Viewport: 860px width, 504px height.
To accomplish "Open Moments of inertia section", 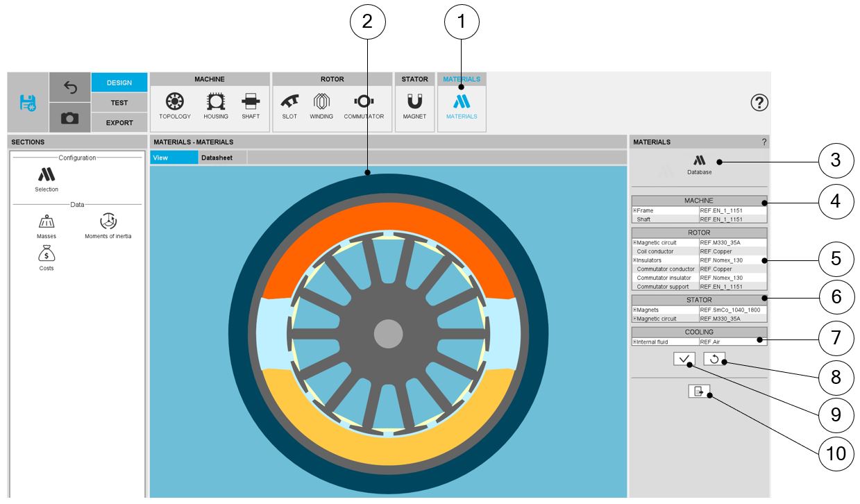I will [108, 222].
